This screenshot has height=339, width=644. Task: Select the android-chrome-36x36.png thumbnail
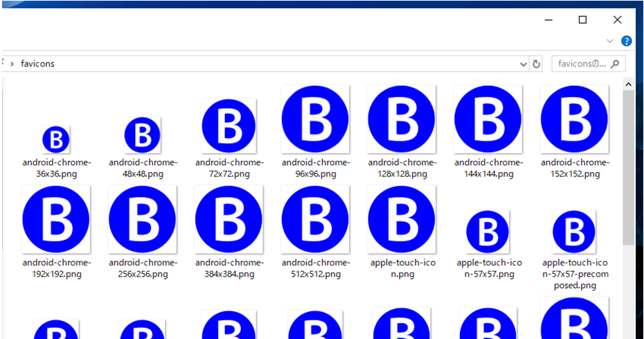[56, 139]
